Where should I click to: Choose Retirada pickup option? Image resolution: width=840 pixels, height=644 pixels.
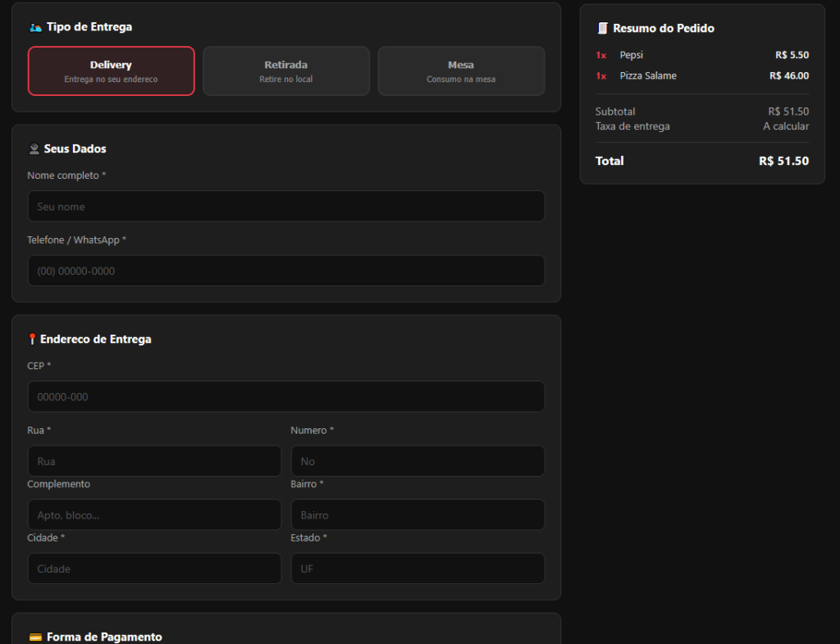tap(285, 71)
